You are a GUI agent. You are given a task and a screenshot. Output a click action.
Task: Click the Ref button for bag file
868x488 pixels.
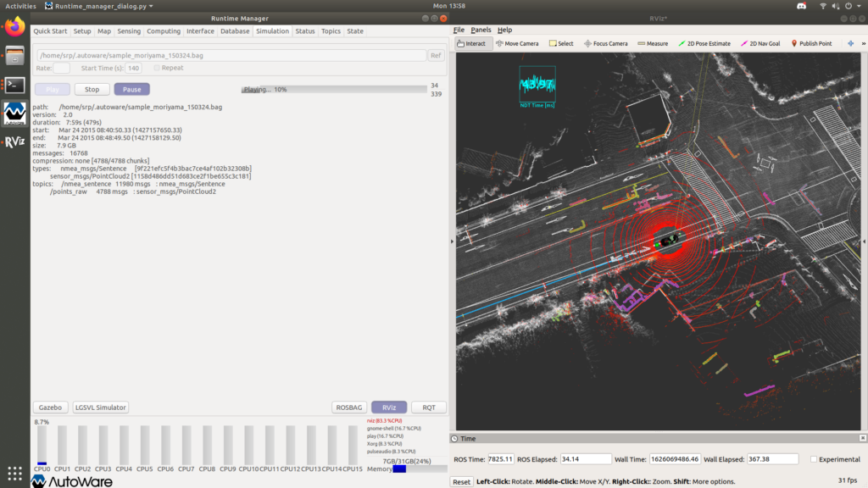click(x=436, y=55)
